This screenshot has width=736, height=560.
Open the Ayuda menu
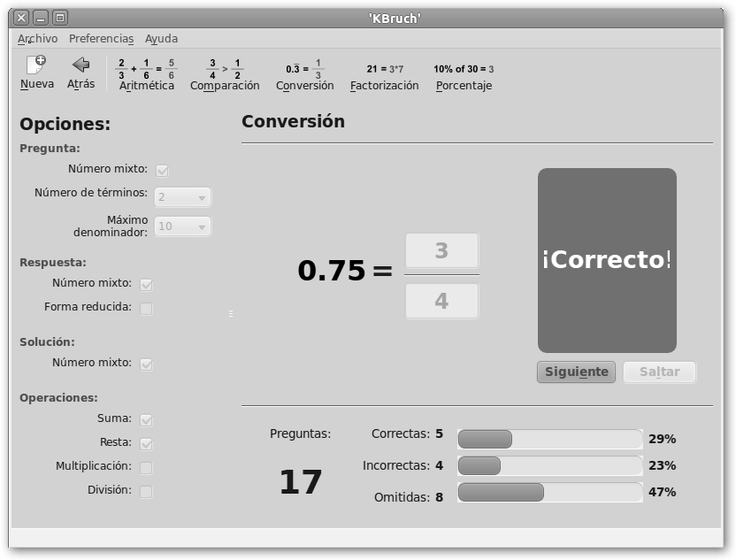click(161, 39)
